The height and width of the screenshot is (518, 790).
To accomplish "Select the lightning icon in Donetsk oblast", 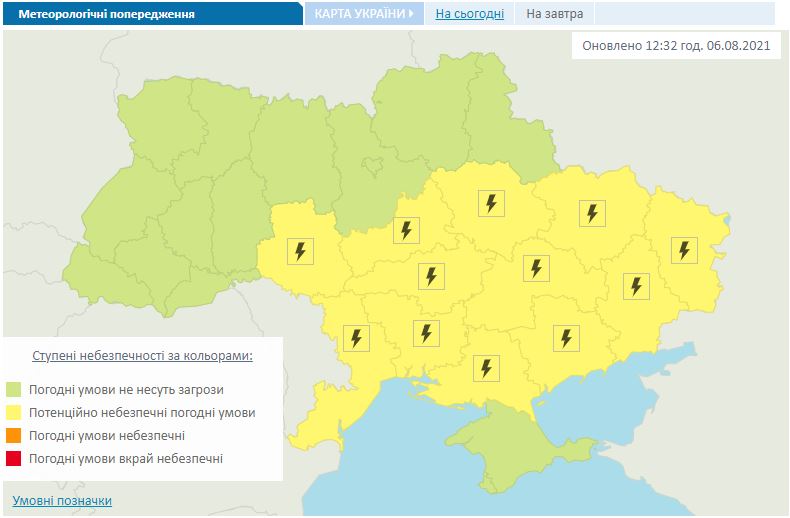I will (x=635, y=286).
